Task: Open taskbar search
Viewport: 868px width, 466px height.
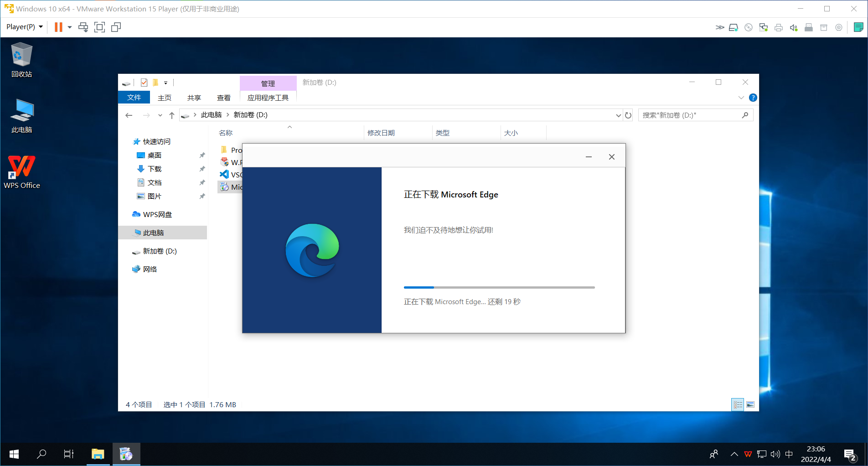Action: [x=41, y=454]
